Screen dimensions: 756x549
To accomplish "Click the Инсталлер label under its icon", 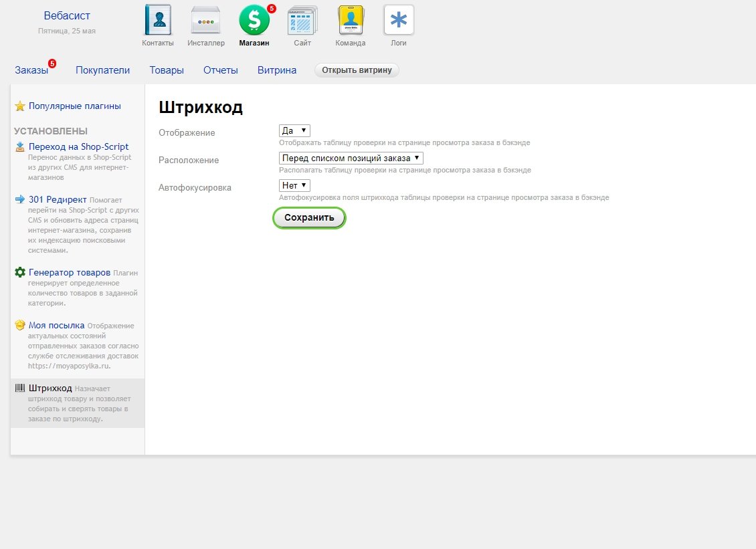I will 206,43.
